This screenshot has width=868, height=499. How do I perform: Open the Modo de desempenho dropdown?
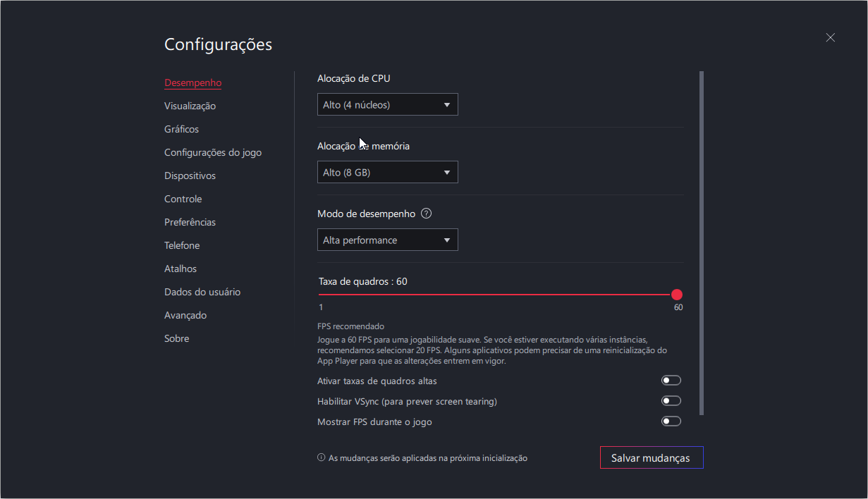tap(387, 240)
